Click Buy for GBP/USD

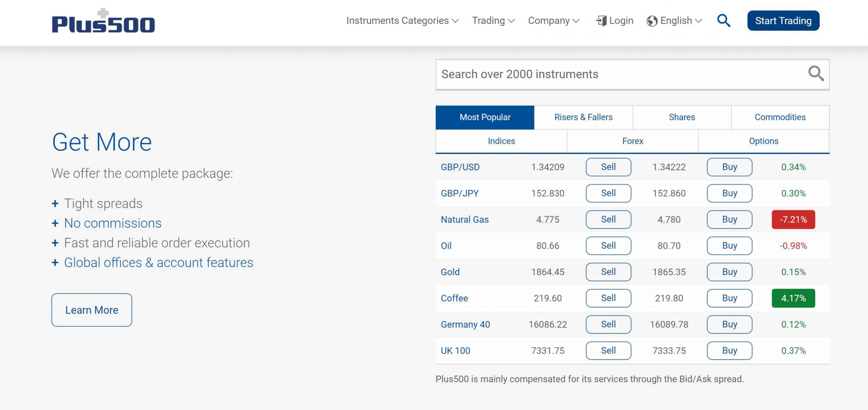[x=729, y=167]
